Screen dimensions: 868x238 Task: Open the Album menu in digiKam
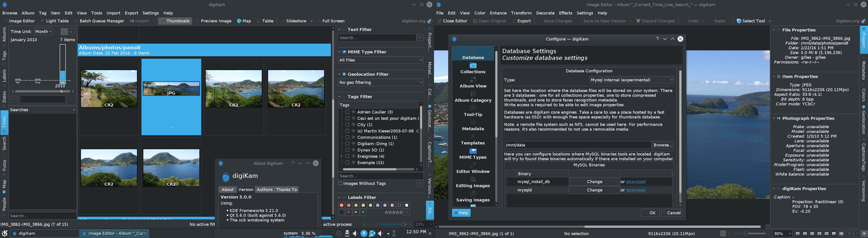point(28,13)
